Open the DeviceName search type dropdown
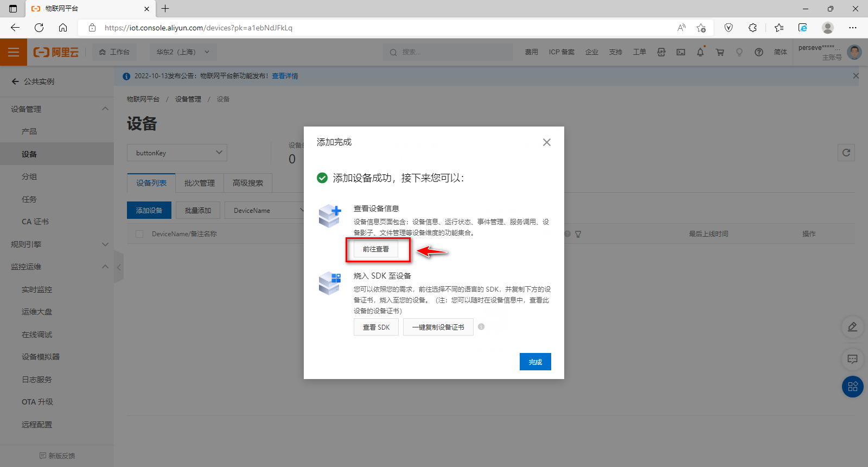The image size is (868, 467). [266, 210]
